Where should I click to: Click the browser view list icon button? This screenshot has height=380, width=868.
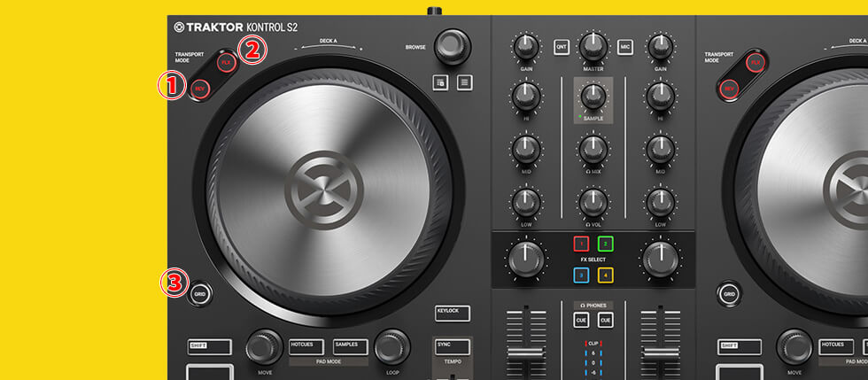pos(464,82)
